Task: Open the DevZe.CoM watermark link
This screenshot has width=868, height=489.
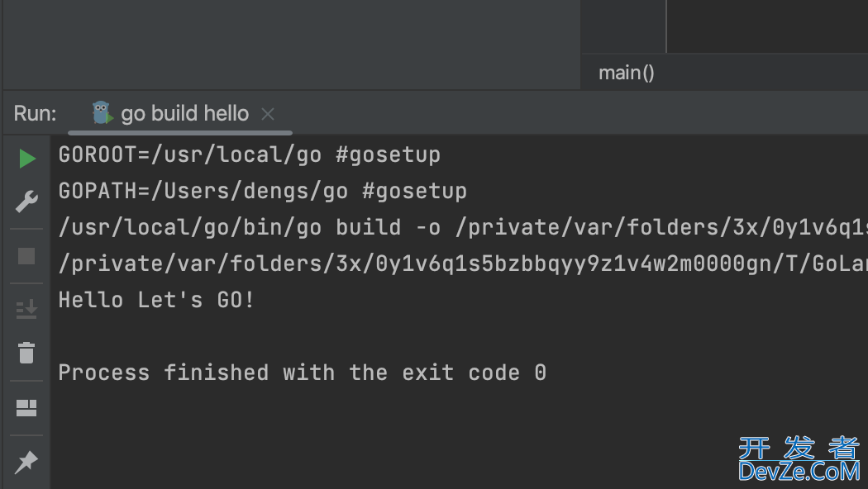Action: (x=799, y=472)
